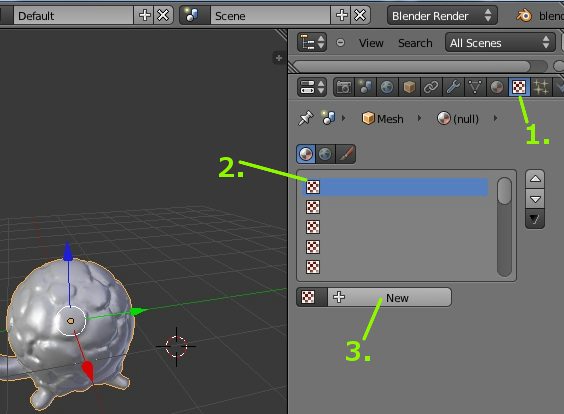Open the World properties tab
This screenshot has height=414, width=564.
point(387,87)
